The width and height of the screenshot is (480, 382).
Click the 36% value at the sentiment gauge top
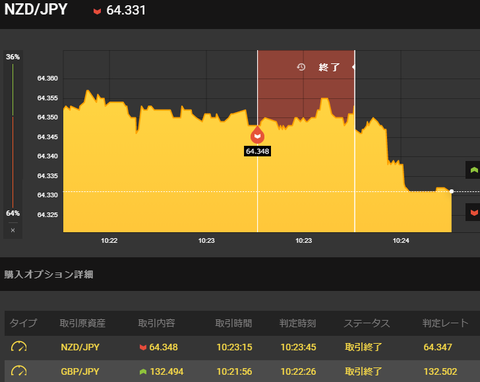13,57
